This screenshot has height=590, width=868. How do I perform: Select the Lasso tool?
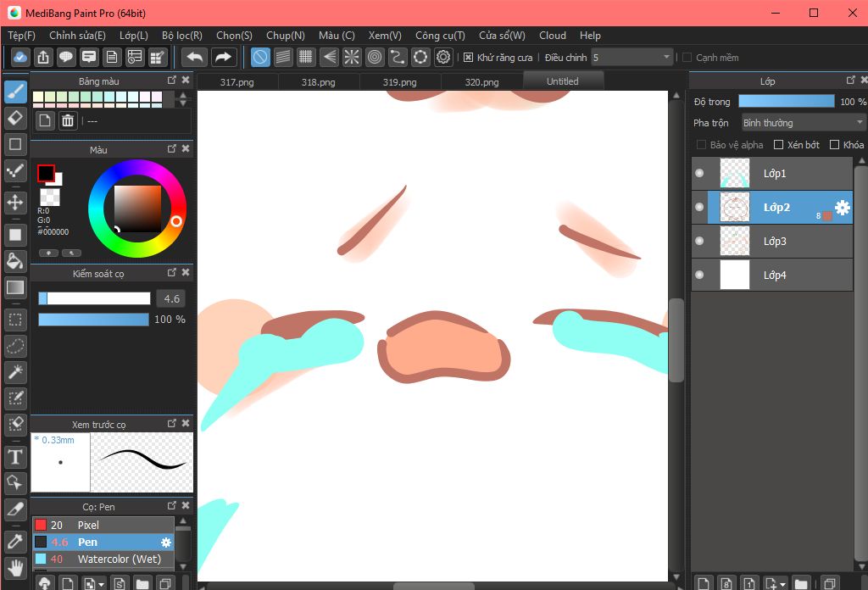point(15,347)
